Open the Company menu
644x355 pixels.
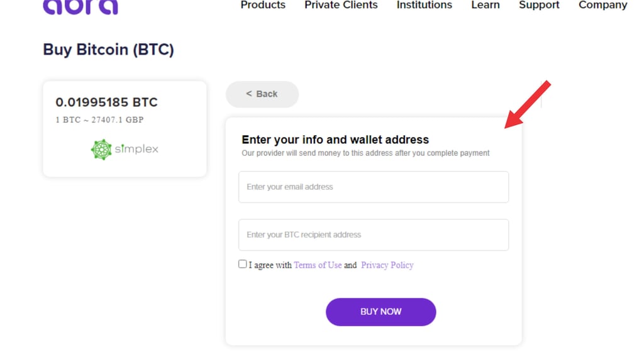(602, 5)
